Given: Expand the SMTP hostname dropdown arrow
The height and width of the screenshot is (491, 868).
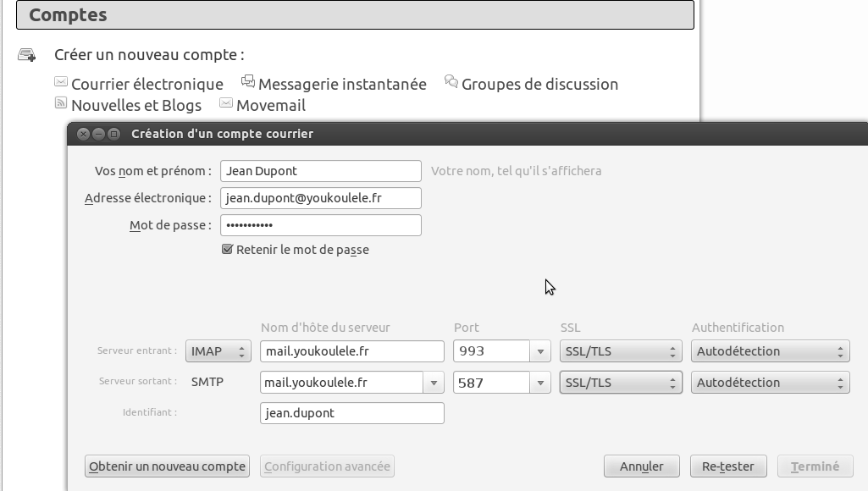Looking at the screenshot, I should click(x=434, y=383).
